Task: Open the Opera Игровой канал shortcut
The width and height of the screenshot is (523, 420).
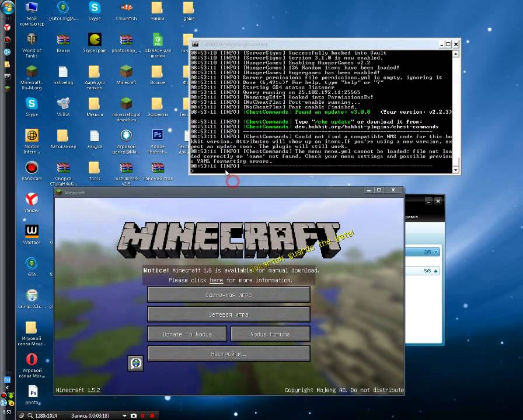Action: [x=32, y=365]
